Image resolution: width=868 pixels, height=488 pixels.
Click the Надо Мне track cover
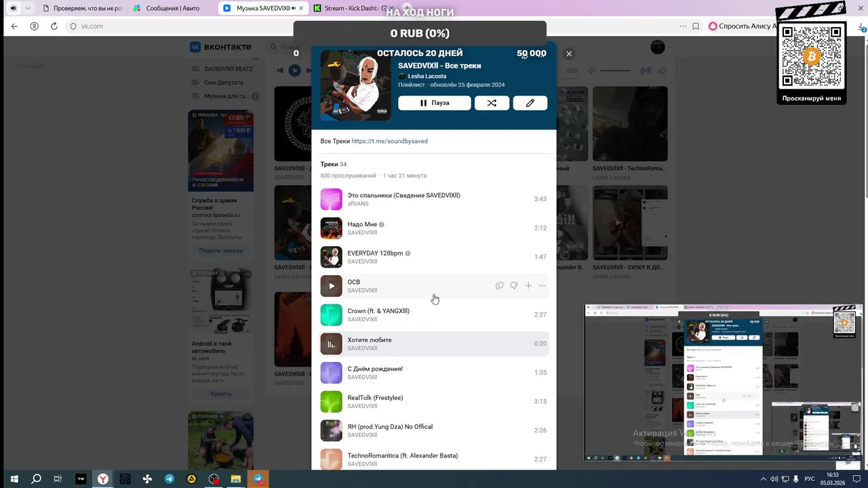point(331,228)
